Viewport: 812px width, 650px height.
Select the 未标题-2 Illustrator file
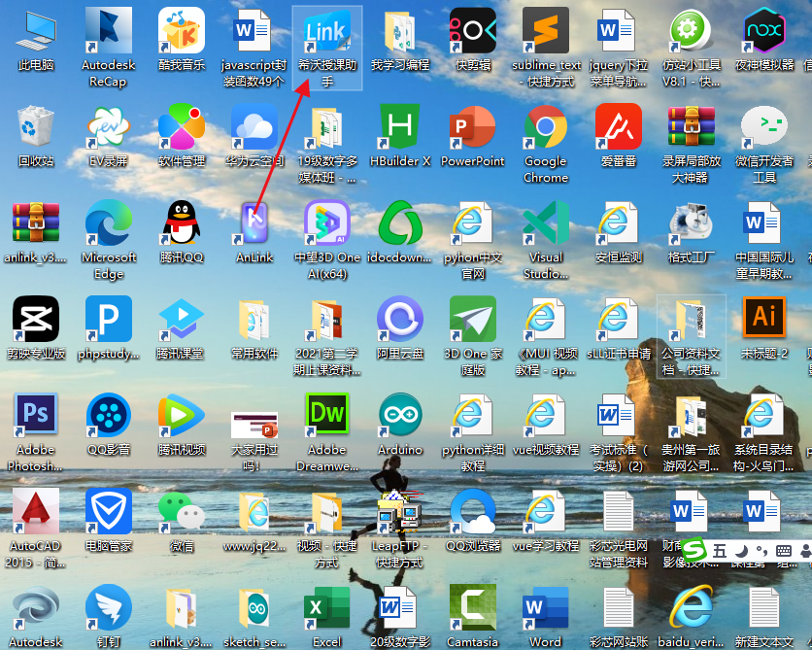763,319
